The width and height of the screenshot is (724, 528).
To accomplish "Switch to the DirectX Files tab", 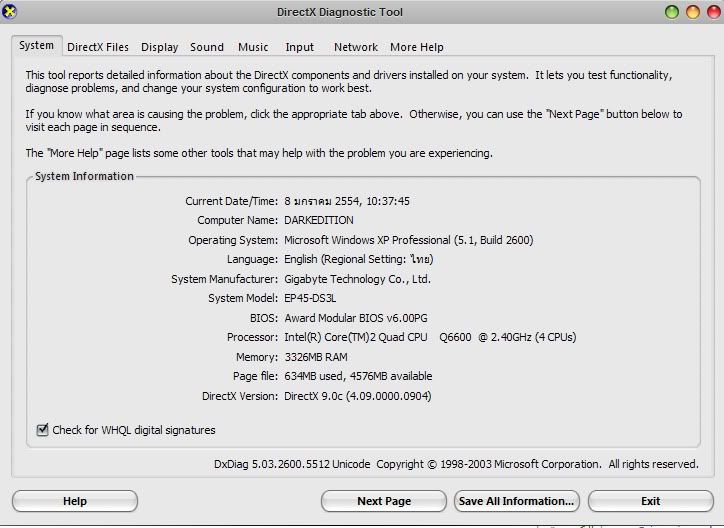I will coord(98,47).
